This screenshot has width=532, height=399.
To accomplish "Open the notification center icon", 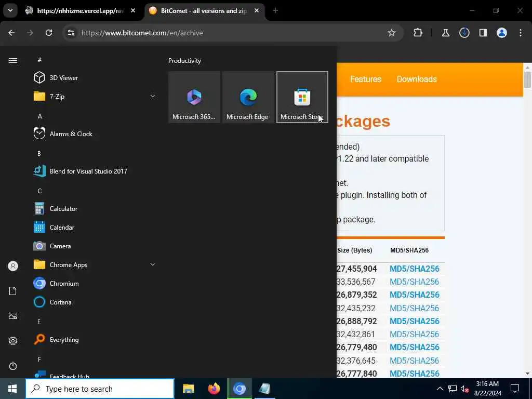I will pos(515,389).
